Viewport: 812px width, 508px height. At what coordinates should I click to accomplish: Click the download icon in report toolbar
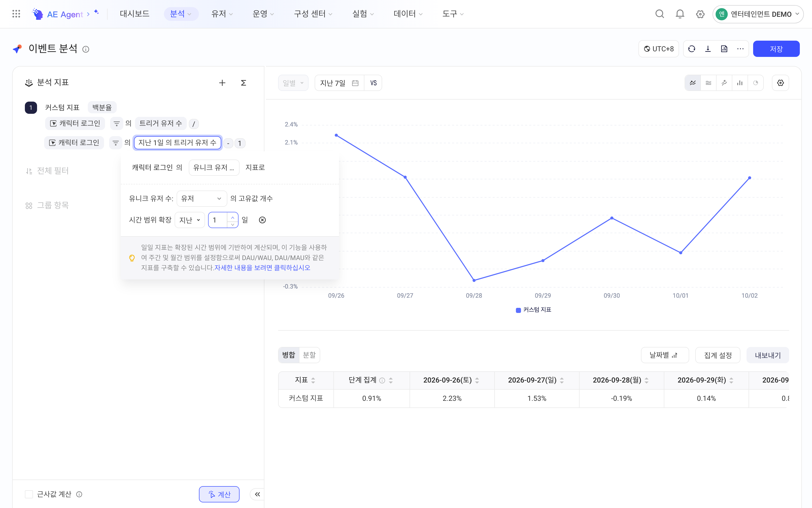(x=708, y=49)
